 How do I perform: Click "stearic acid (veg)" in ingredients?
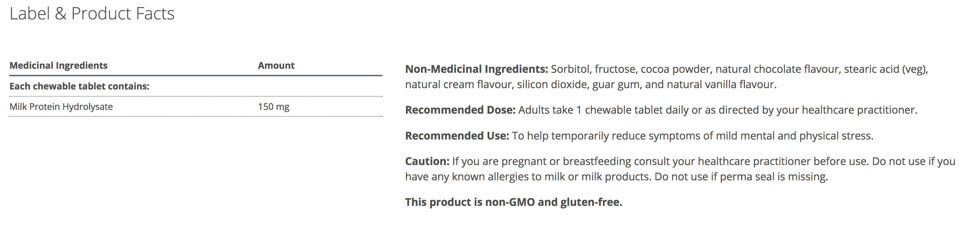tap(885, 69)
